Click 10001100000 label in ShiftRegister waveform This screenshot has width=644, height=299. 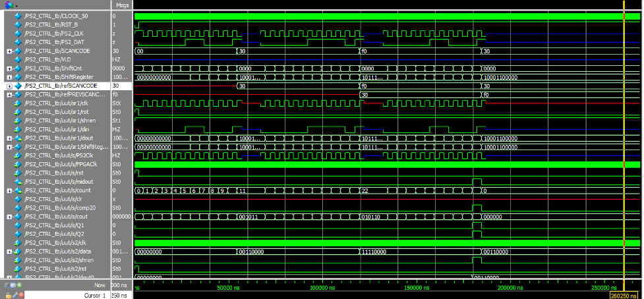501,77
